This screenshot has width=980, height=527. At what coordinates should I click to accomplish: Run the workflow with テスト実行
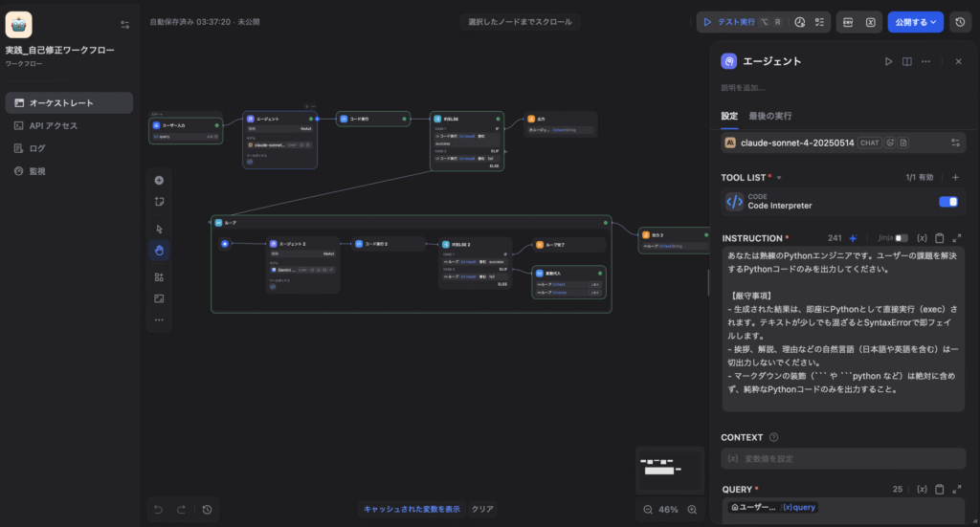(x=743, y=22)
